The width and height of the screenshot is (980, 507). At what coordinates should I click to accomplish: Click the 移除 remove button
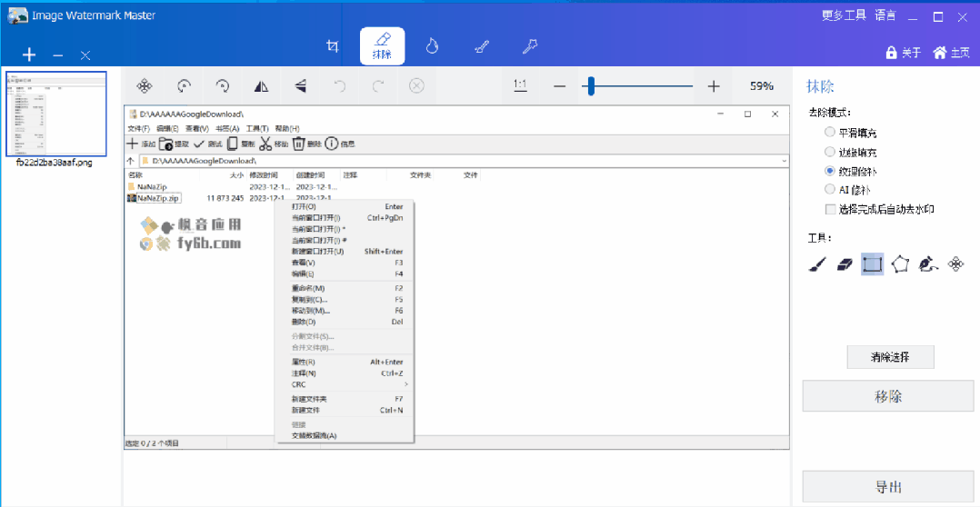889,396
